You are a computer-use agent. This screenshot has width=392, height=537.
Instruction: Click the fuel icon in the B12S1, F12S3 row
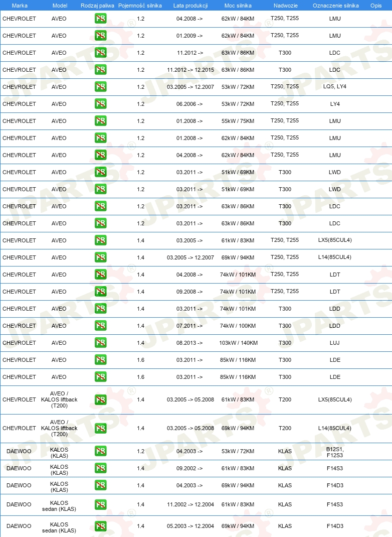pyautogui.click(x=101, y=451)
